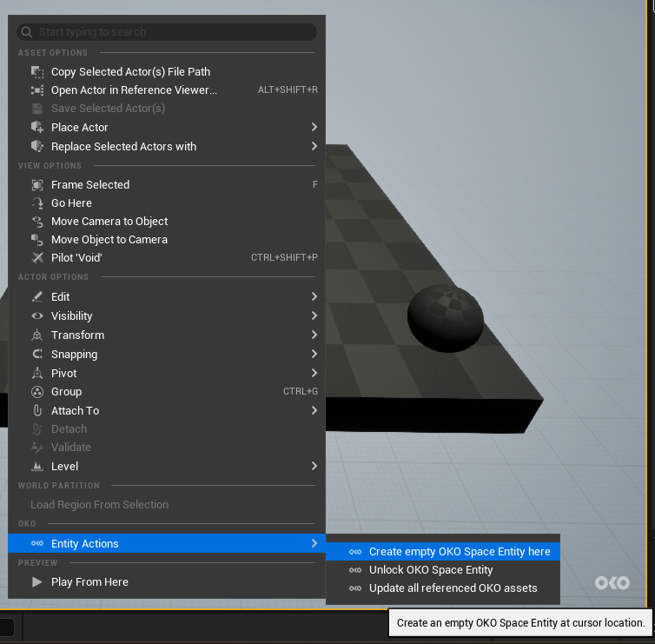The width and height of the screenshot is (655, 644).
Task: Expand Replace Selected Actors with submenu arrow
Action: 314,146
